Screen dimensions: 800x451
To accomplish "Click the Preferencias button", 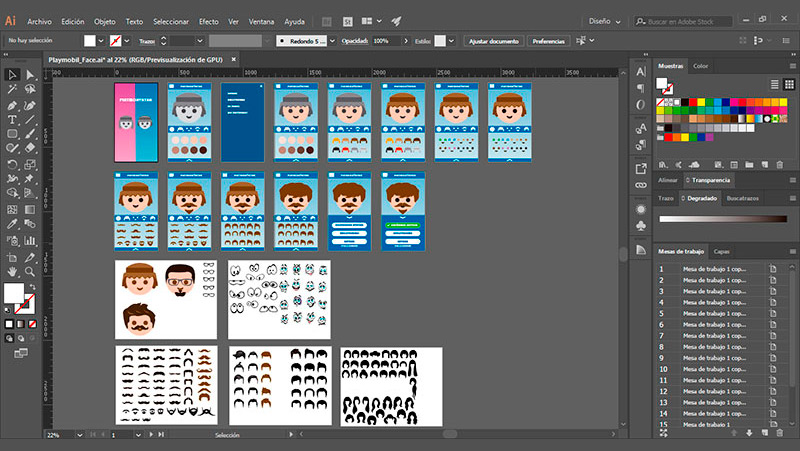I will click(548, 41).
